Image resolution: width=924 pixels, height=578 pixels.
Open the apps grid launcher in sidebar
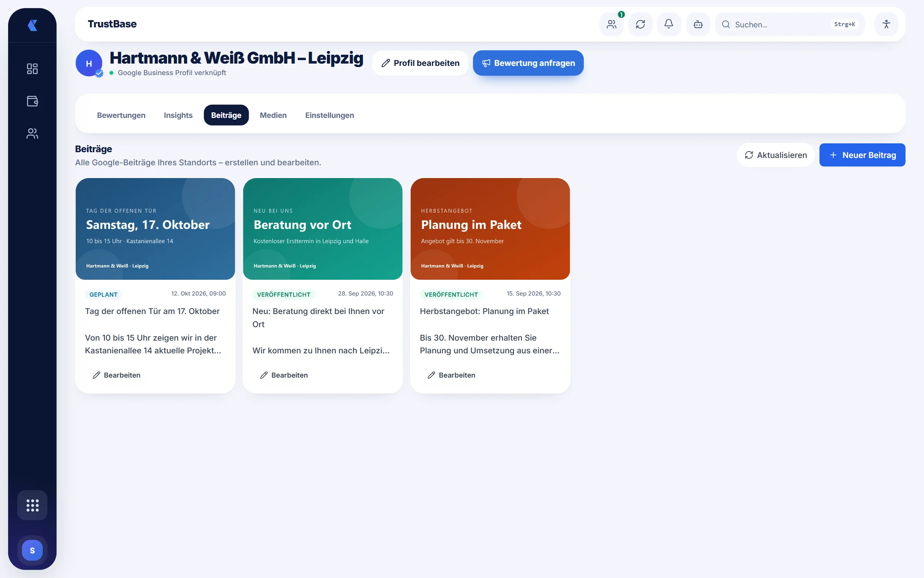click(x=32, y=505)
